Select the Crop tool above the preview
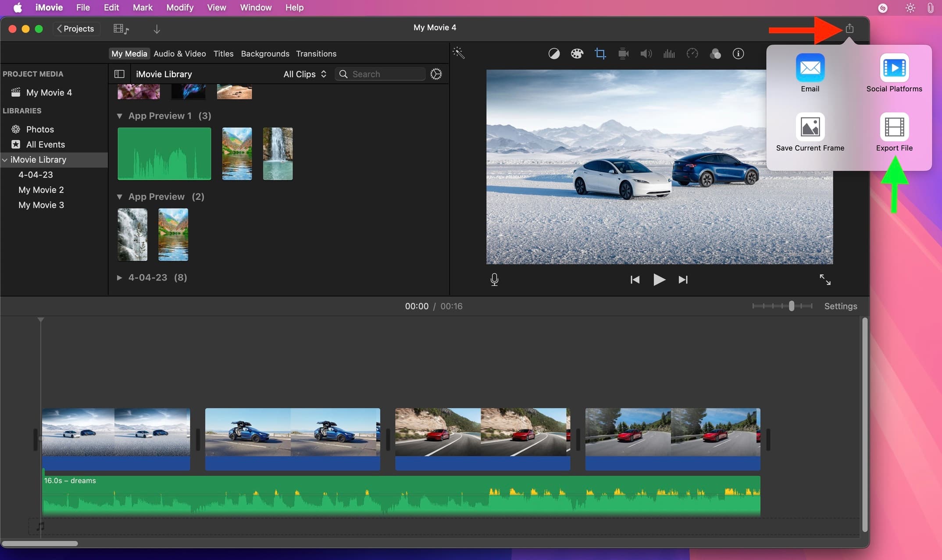This screenshot has width=942, height=560. (600, 53)
